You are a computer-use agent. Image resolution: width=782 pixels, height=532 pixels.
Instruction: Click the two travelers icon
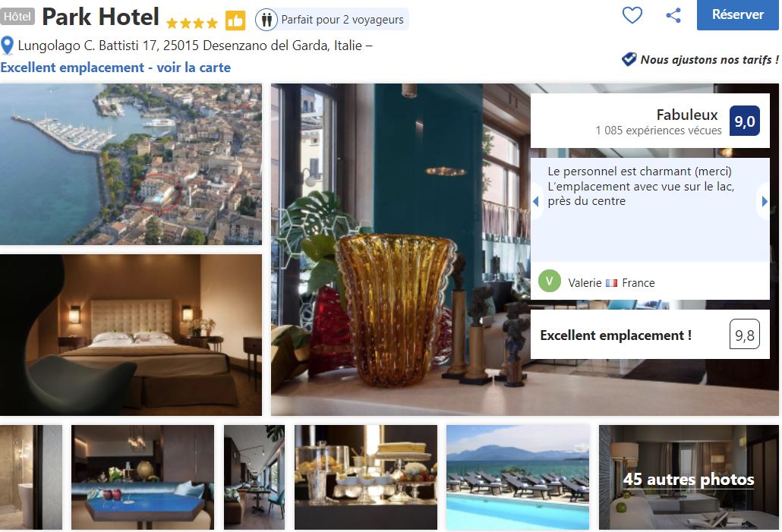pos(266,20)
